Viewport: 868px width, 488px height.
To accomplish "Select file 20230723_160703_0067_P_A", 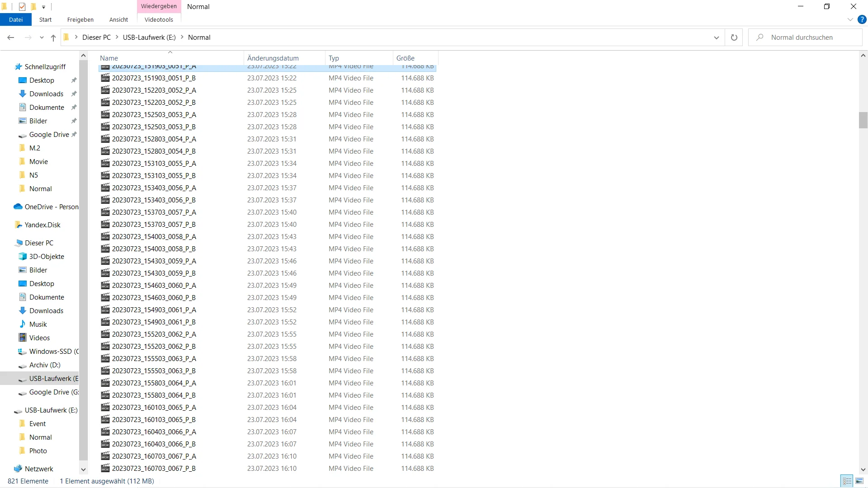I will (x=268, y=456).
